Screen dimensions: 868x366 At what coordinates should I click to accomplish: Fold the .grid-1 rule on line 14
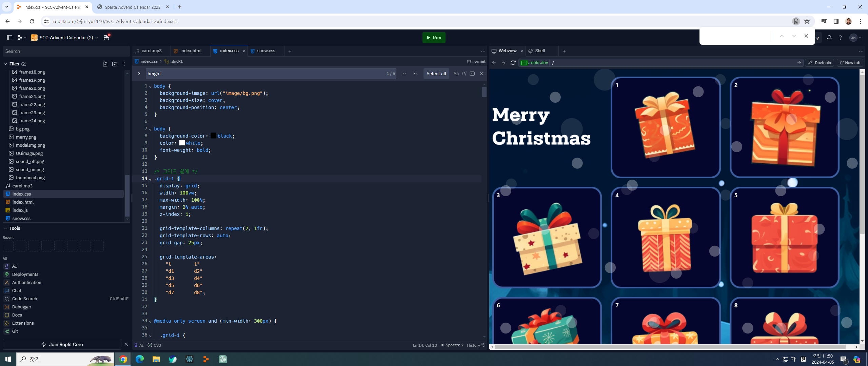click(x=150, y=179)
